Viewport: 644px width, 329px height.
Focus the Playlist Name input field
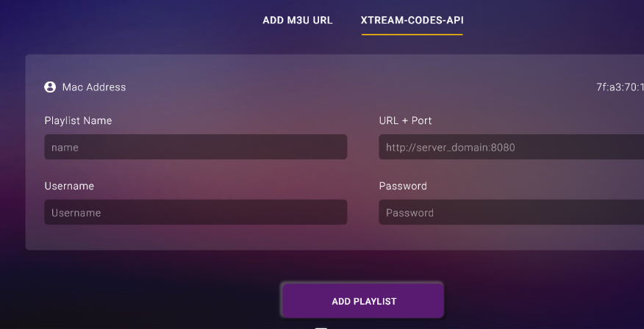click(x=196, y=147)
